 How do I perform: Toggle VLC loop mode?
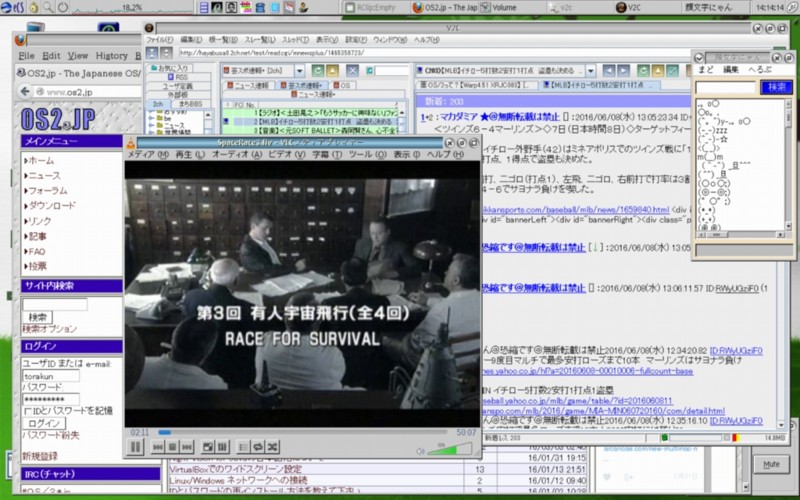[258, 447]
